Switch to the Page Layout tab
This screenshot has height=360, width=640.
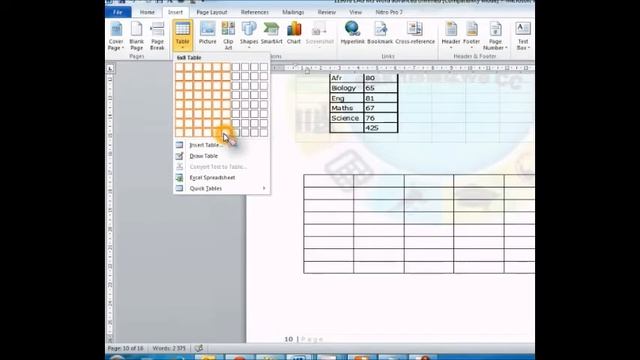click(x=212, y=12)
